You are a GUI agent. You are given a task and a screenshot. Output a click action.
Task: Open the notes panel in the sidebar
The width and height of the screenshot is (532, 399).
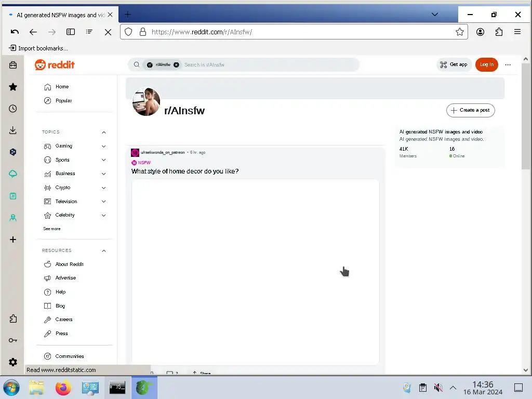pos(13,196)
